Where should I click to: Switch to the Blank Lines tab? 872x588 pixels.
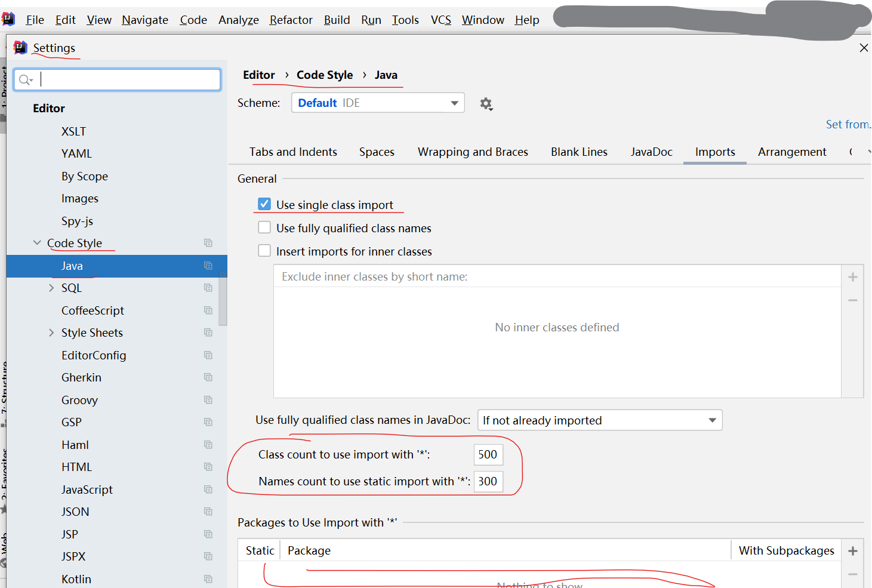tap(579, 152)
